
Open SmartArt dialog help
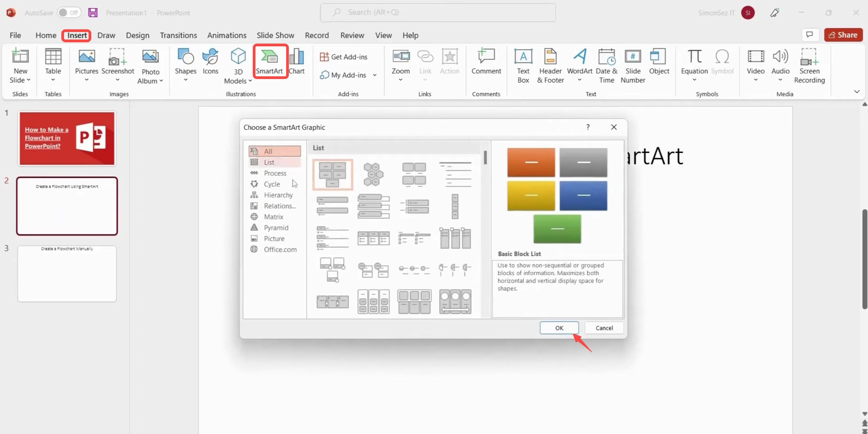point(588,127)
